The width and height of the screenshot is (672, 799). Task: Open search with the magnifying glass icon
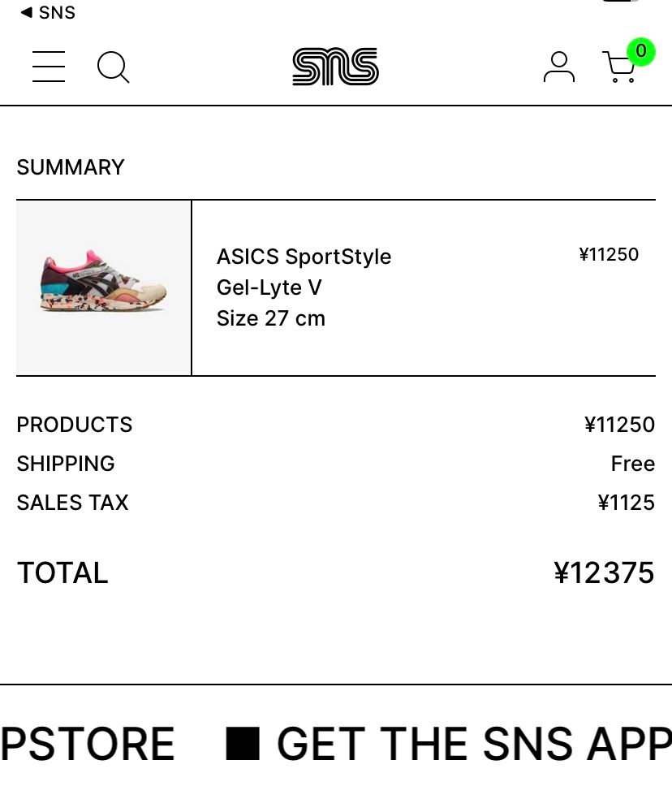click(x=113, y=67)
